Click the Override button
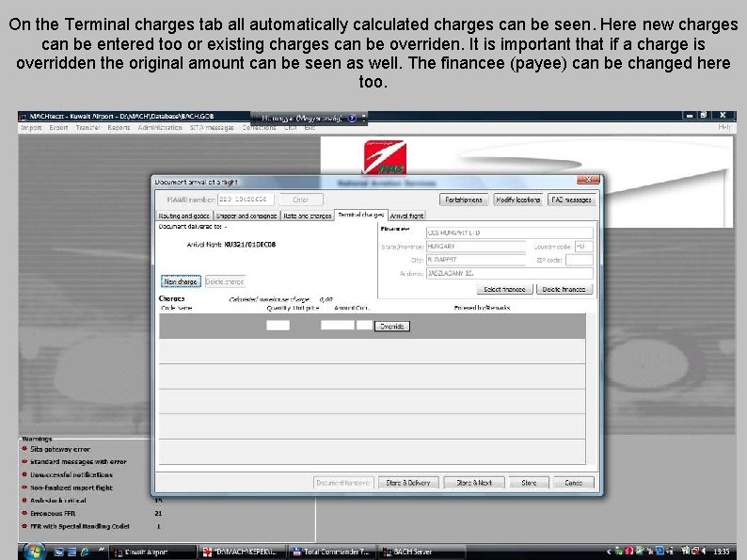This screenshot has width=747, height=560. [x=392, y=327]
